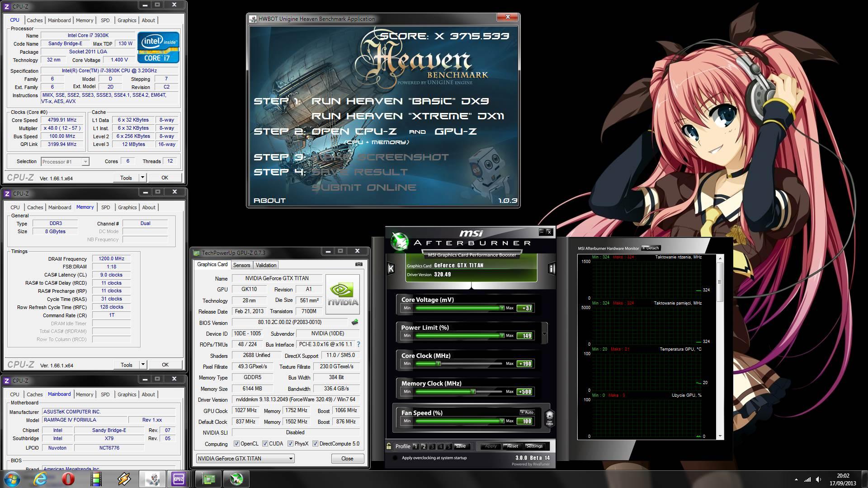Toggle the PhysX checkbox in GPU-Z

coord(290,444)
